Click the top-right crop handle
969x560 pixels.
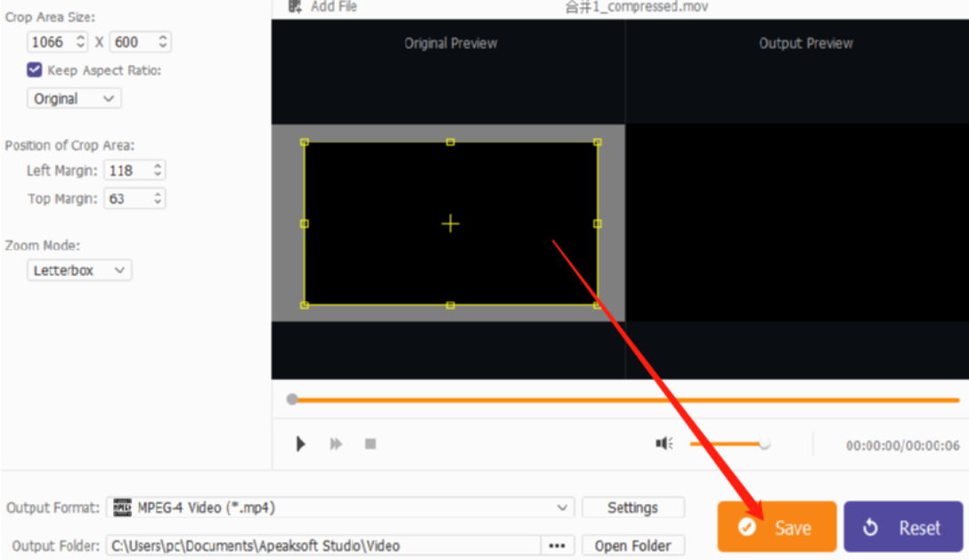[598, 142]
